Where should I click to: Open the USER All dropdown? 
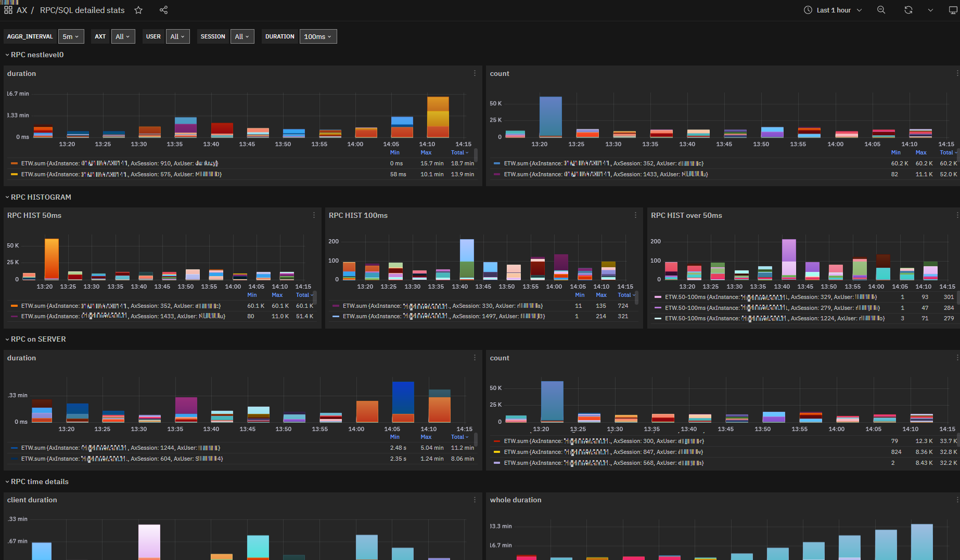tap(178, 36)
